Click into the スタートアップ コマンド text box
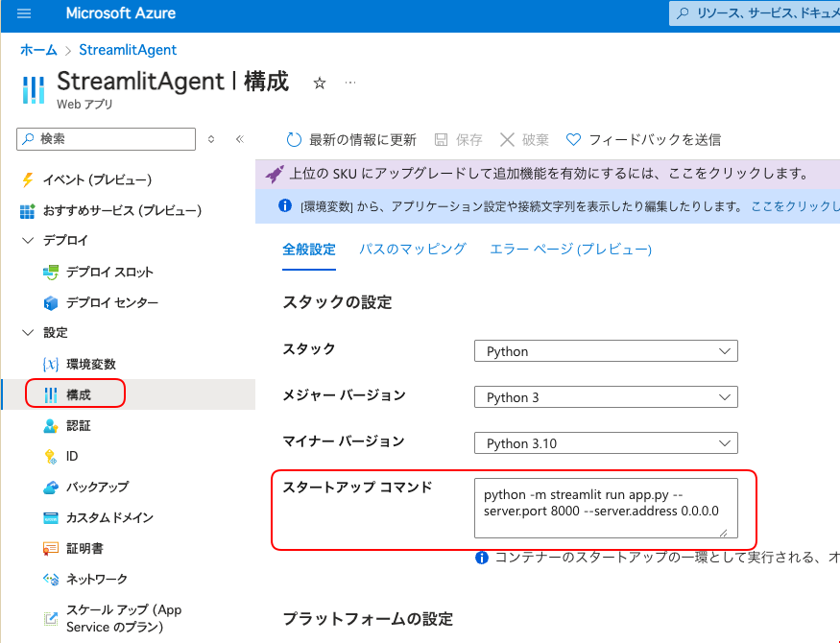 tap(606, 508)
